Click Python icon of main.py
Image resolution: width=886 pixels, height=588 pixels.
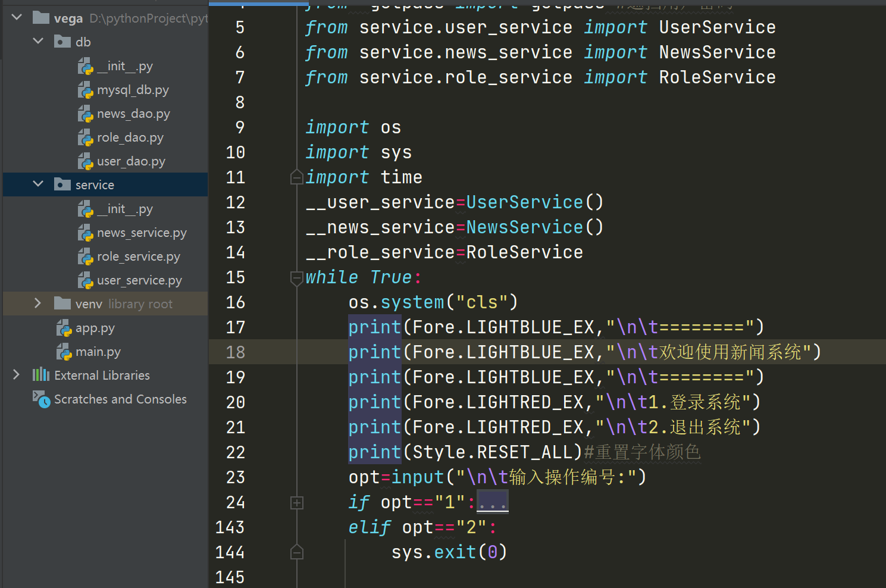(x=64, y=352)
